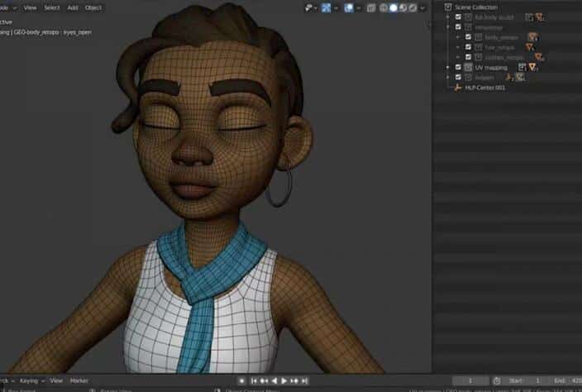Viewport: 582px width, 392px height.
Task: Uncheck the full body sculpt collection checkbox
Action: [x=458, y=17]
